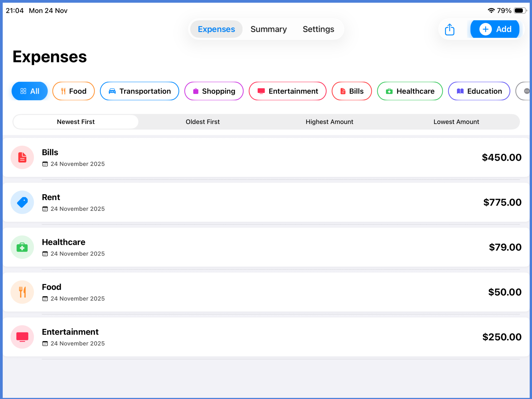
Task: Select the Education category chip
Action: tap(479, 91)
